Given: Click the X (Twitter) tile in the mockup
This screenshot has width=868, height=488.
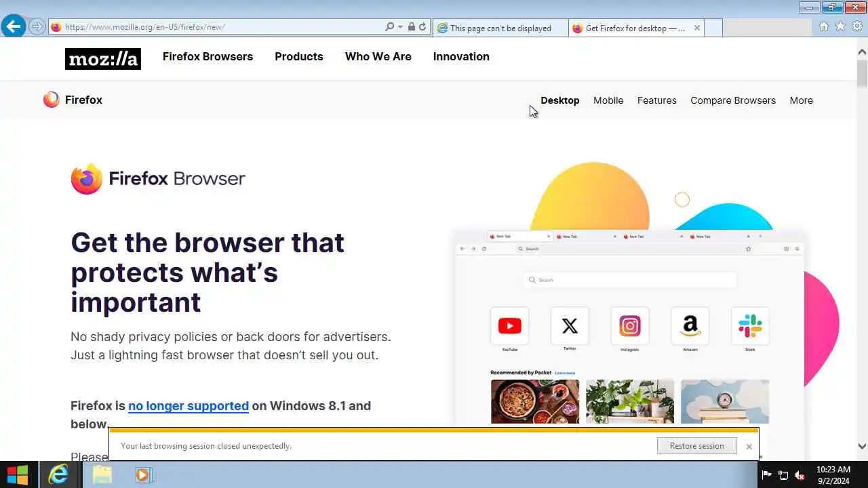Looking at the screenshot, I should click(x=570, y=326).
